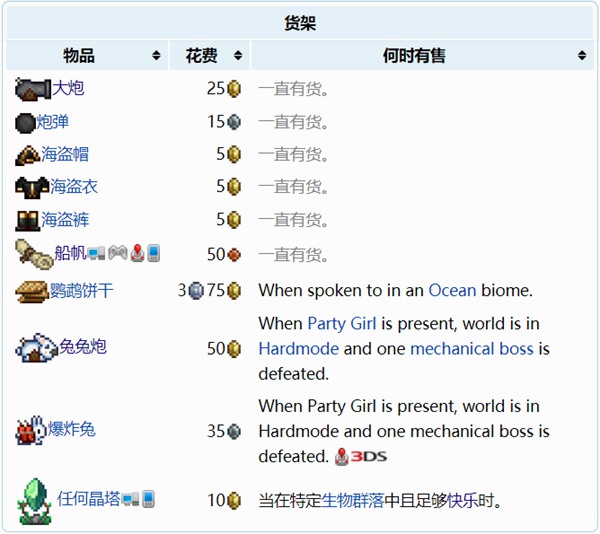Open the 任何晶塔 item link
The image size is (600, 534).
pyautogui.click(x=89, y=499)
